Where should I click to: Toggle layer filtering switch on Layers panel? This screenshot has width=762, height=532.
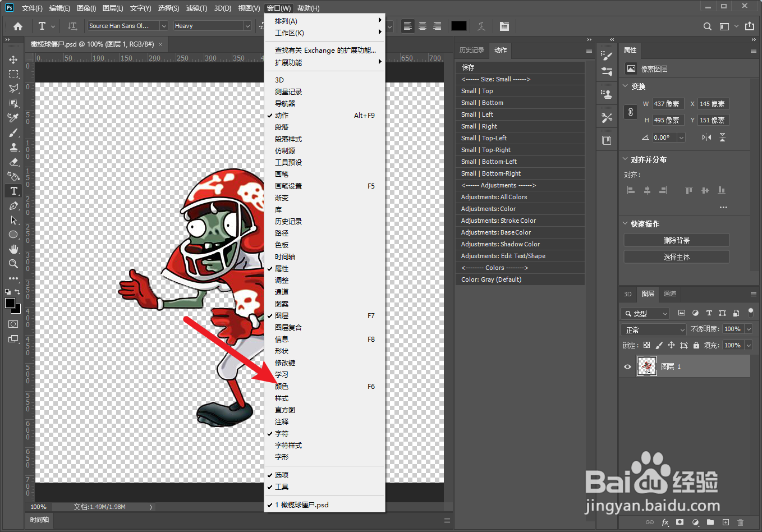(751, 313)
